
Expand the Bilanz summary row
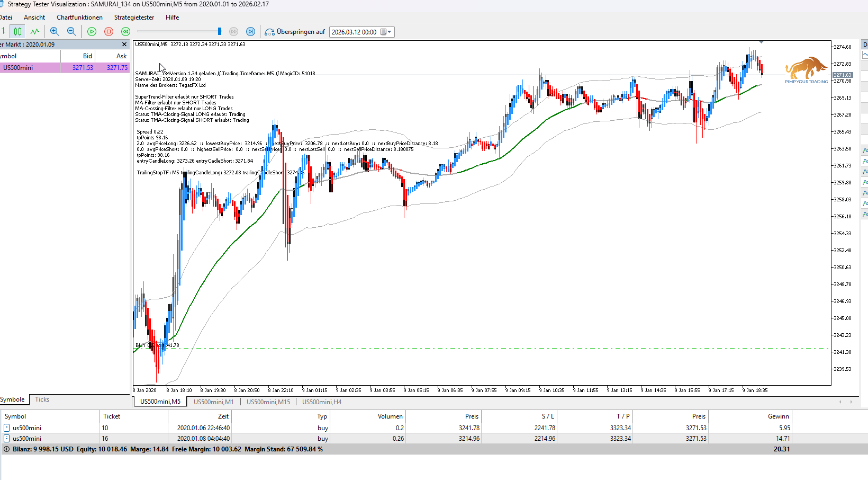coord(6,449)
